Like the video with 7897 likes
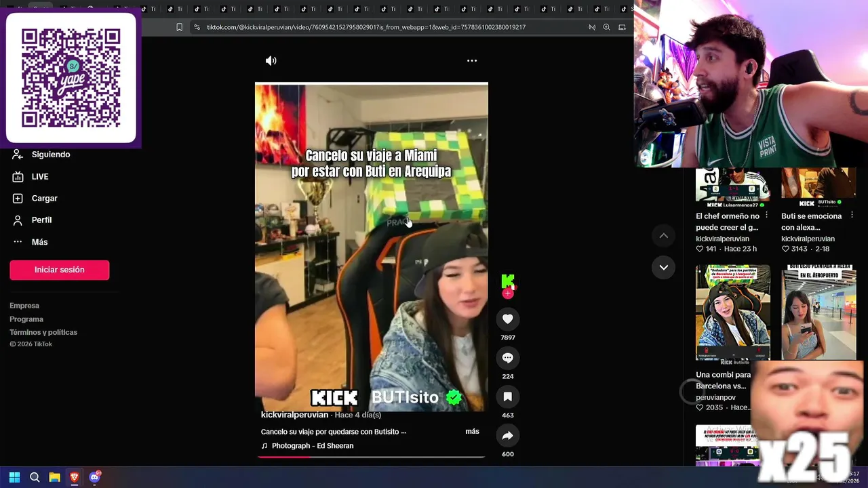Screen dimensions: 868x488 [x=508, y=319]
